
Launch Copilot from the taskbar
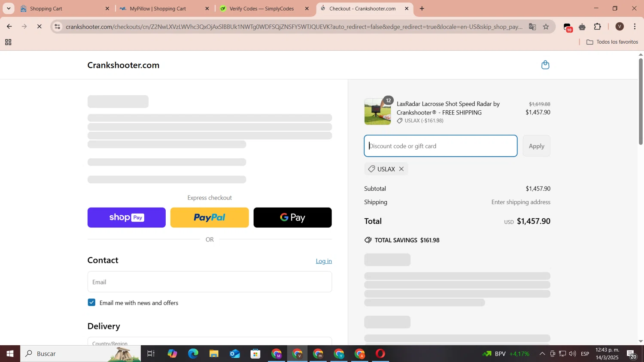click(172, 354)
